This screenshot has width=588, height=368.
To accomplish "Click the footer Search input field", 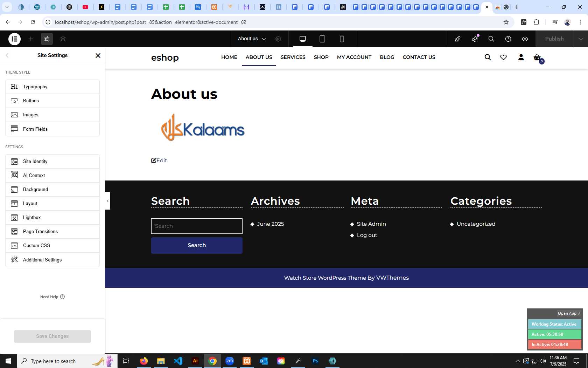I will click(197, 226).
